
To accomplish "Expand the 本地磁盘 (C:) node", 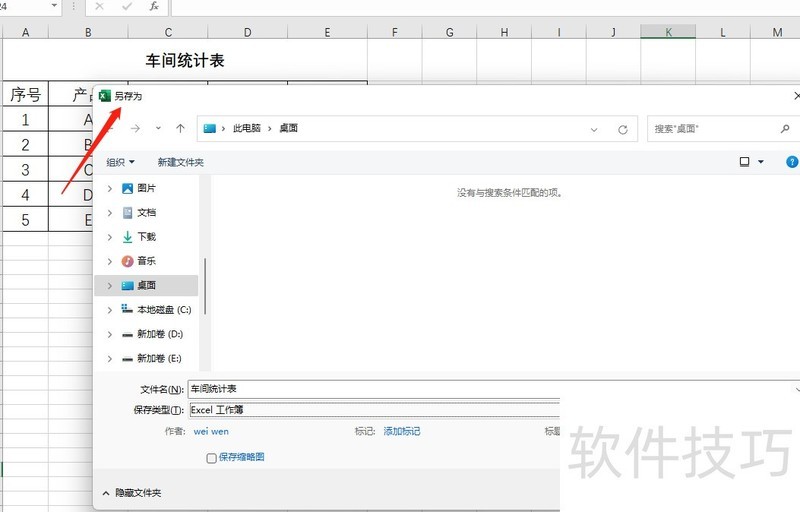I will tap(110, 310).
